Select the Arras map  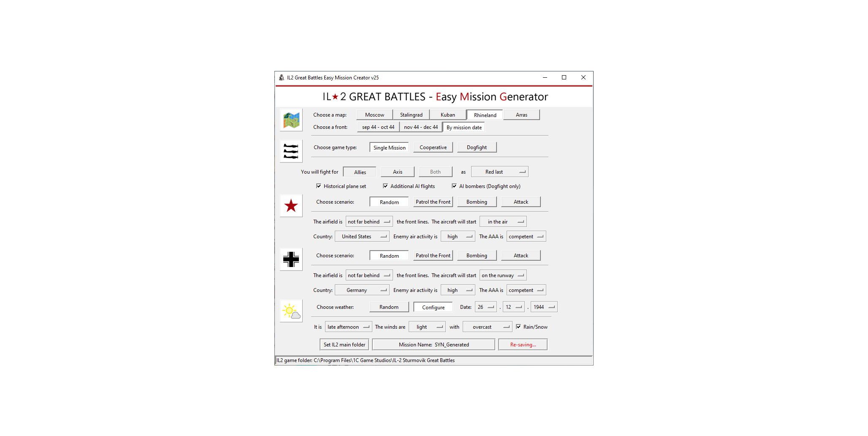521,115
